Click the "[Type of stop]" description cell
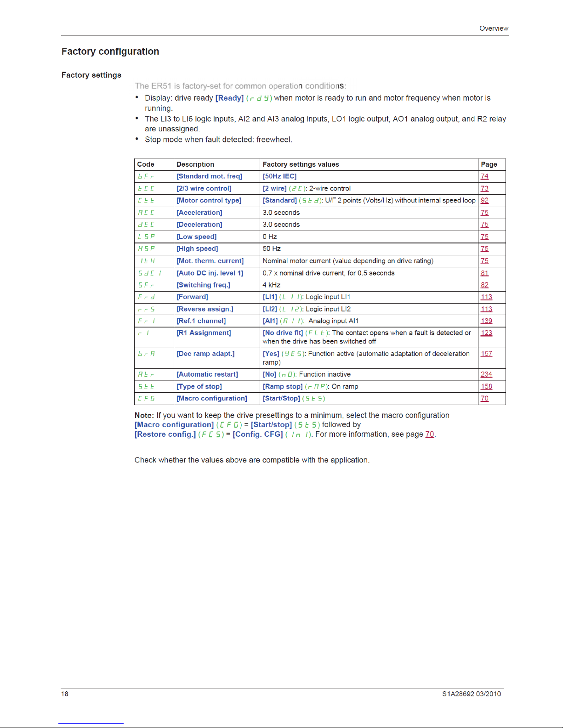The width and height of the screenshot is (563, 728). [x=199, y=387]
